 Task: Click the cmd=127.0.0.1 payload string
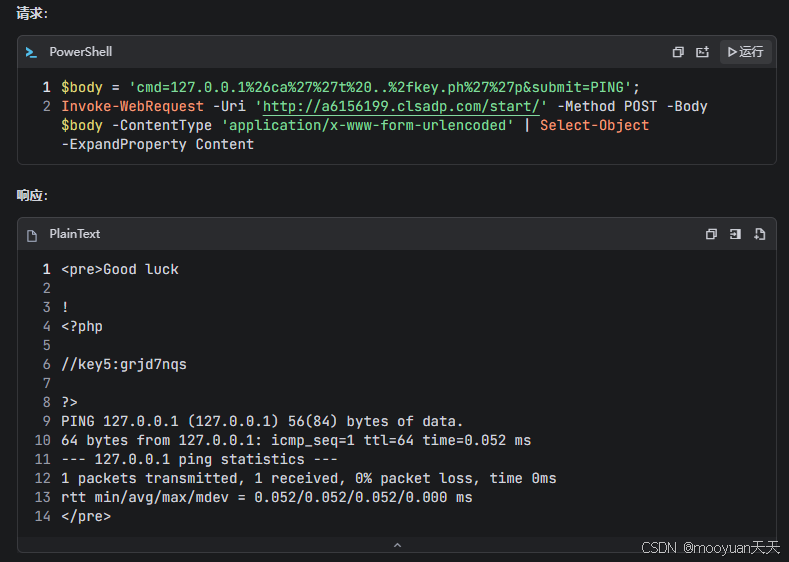[380, 88]
